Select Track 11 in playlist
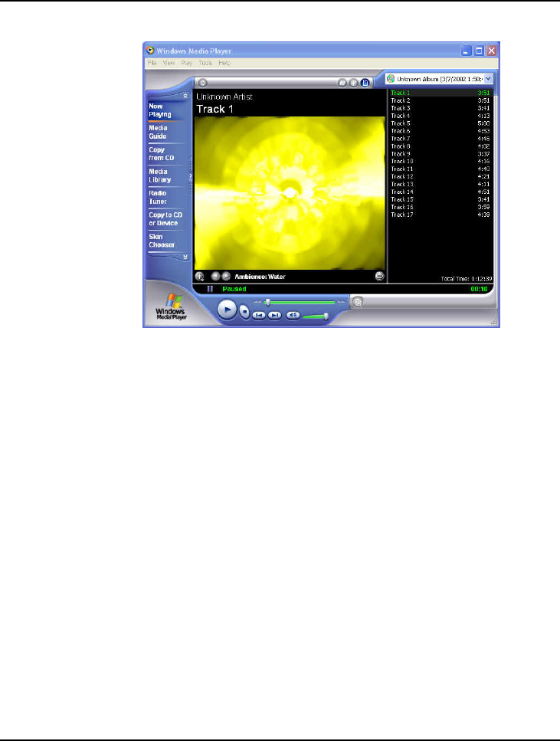Viewport: 560px width, 741px height. [x=440, y=169]
